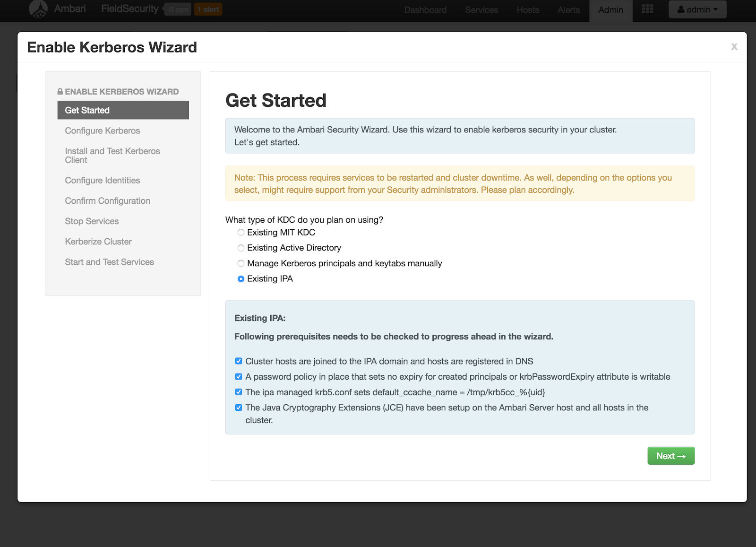Click the Get Started heading
The image size is (756, 547).
coord(276,100)
